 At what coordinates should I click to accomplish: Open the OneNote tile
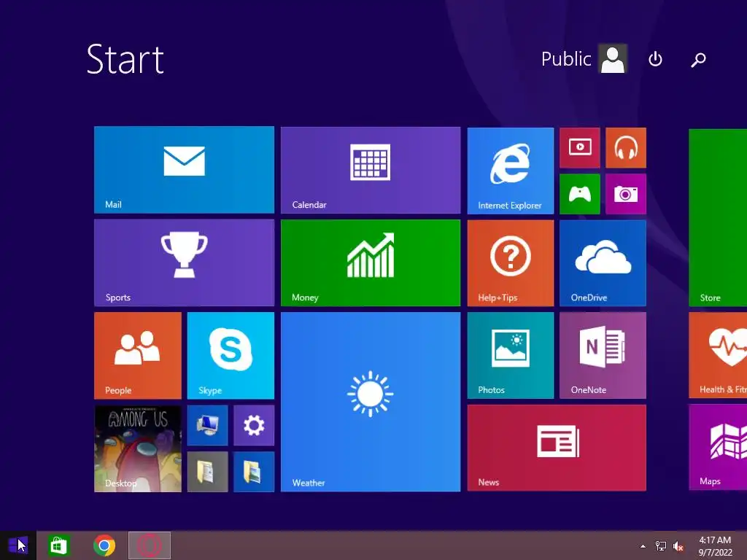tap(603, 355)
